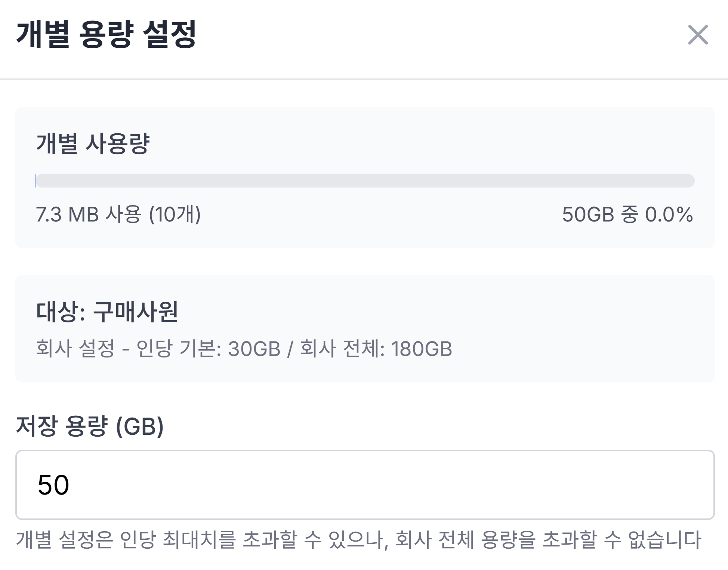Click the 0.0% usage percentage
The height and width of the screenshot is (570, 728).
[669, 215]
